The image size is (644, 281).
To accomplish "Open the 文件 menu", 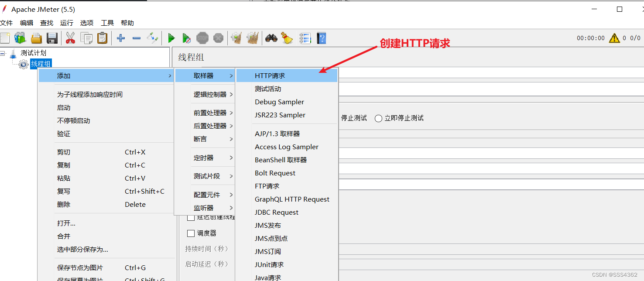I will [x=7, y=23].
